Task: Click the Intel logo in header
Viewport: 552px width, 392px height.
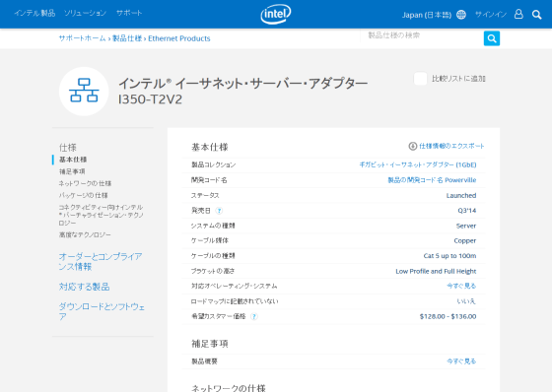Action: click(x=276, y=14)
